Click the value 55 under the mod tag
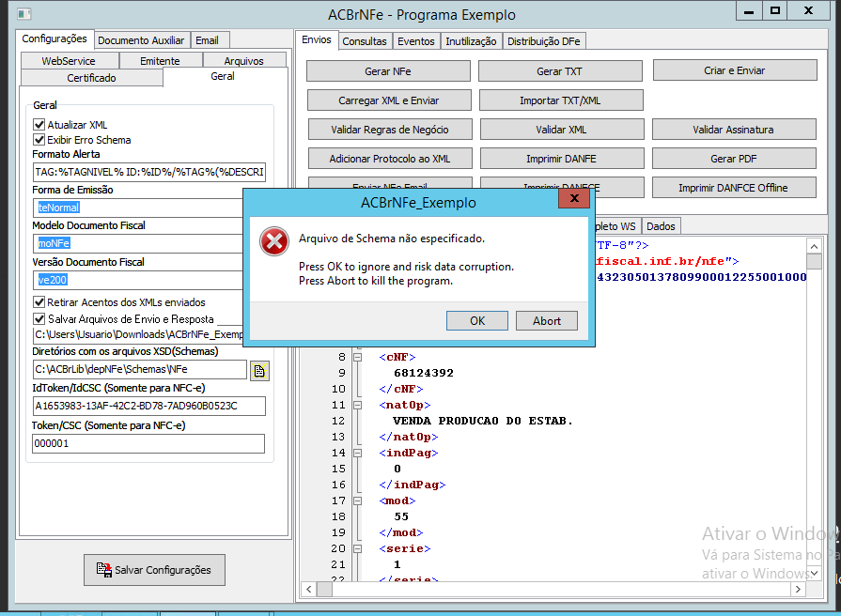This screenshot has width=841, height=616. tap(401, 516)
